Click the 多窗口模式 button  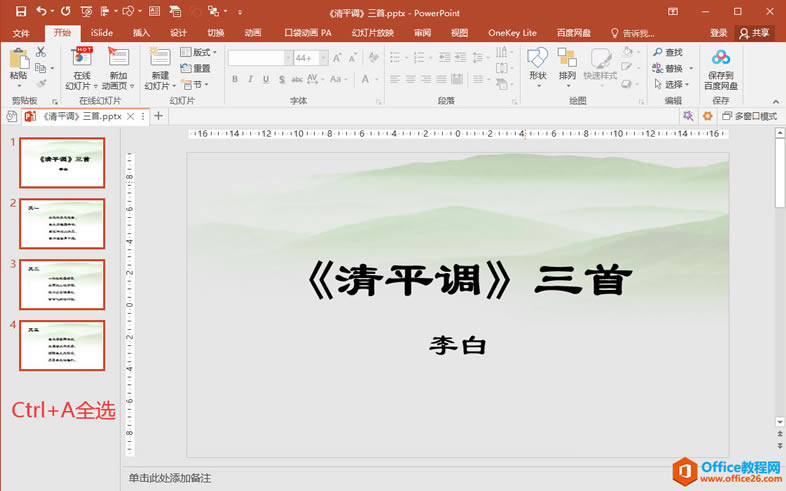click(750, 116)
